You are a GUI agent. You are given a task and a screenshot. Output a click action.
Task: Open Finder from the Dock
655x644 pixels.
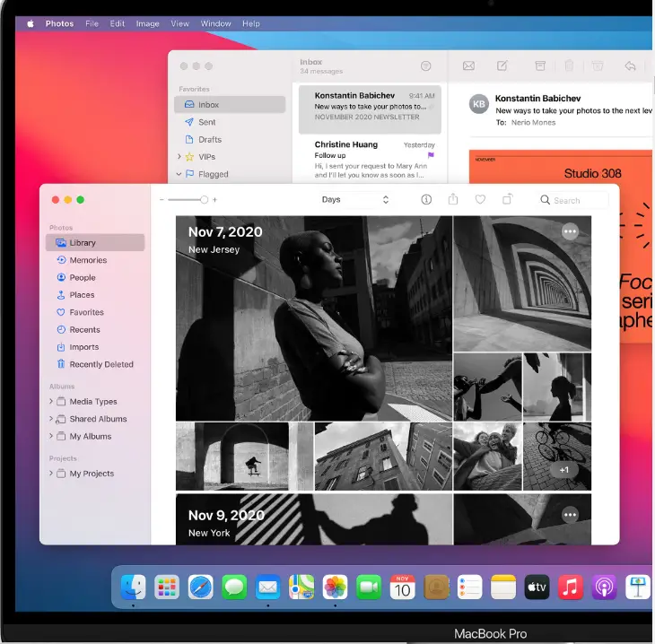point(134,587)
